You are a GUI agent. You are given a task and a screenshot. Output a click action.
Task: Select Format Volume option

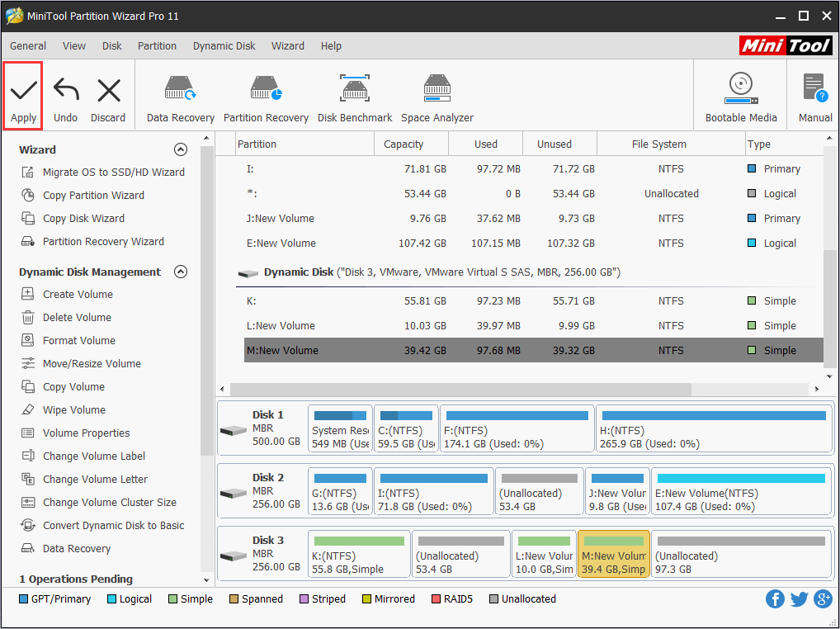tap(68, 340)
